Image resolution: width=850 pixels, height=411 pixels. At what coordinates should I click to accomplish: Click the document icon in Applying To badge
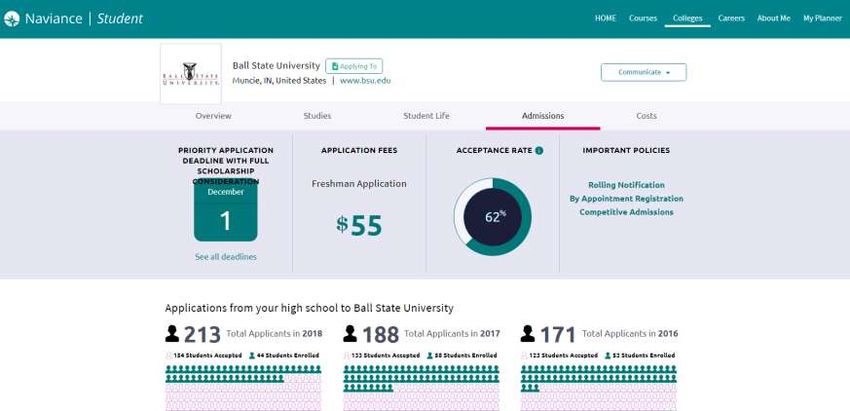pyautogui.click(x=335, y=67)
